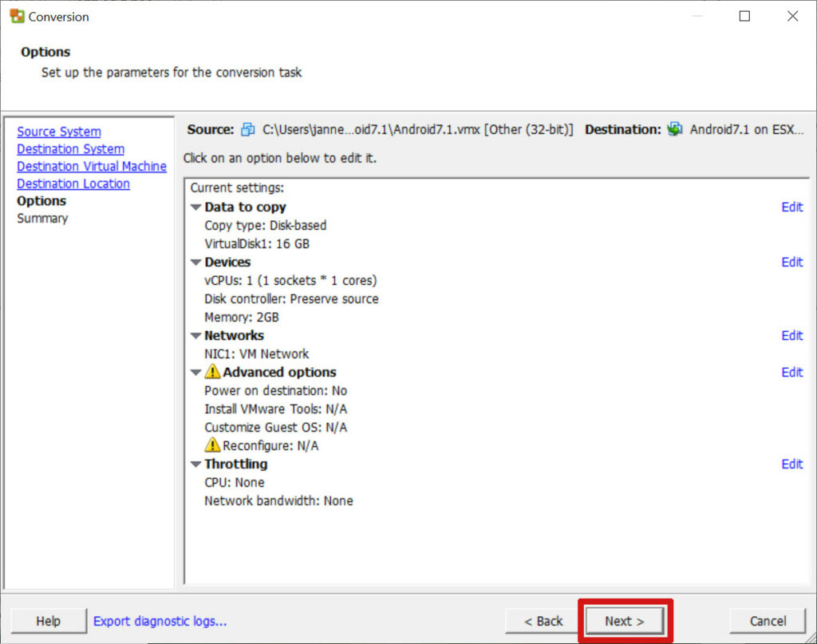
Task: Proceed with the Next button
Action: coord(625,621)
